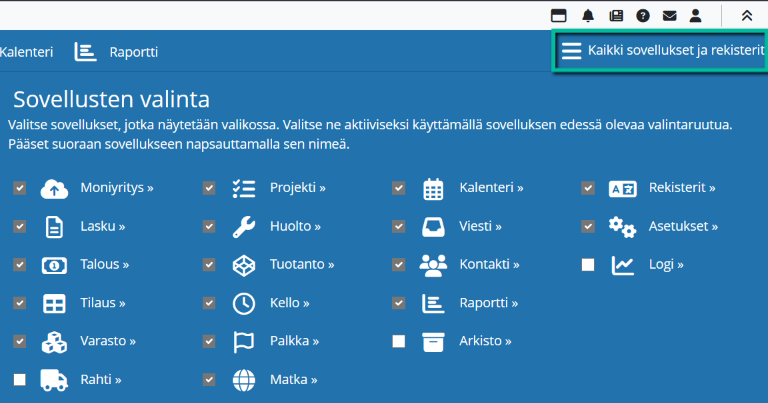The image size is (768, 403).
Task: Click the envelope mail icon in top bar
Action: click(670, 15)
